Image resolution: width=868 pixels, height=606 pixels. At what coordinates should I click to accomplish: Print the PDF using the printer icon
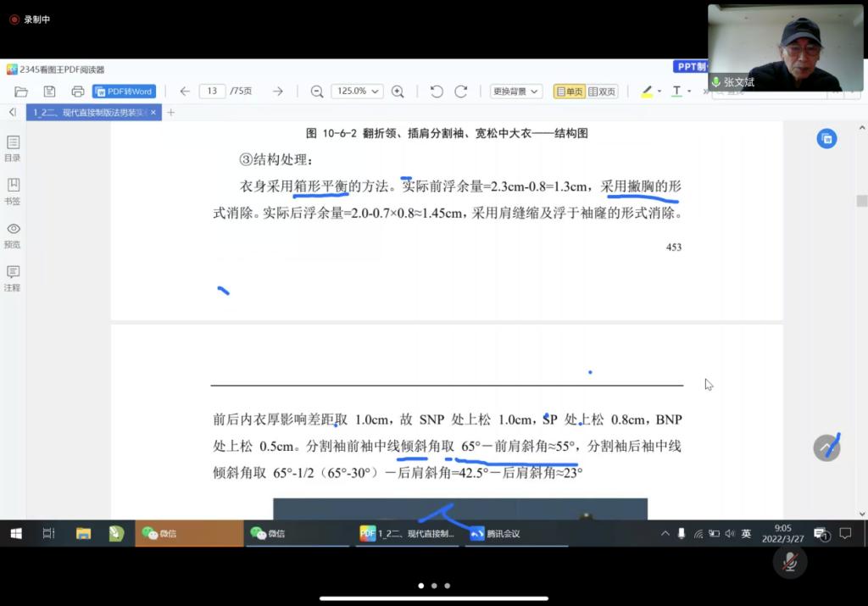[x=77, y=92]
